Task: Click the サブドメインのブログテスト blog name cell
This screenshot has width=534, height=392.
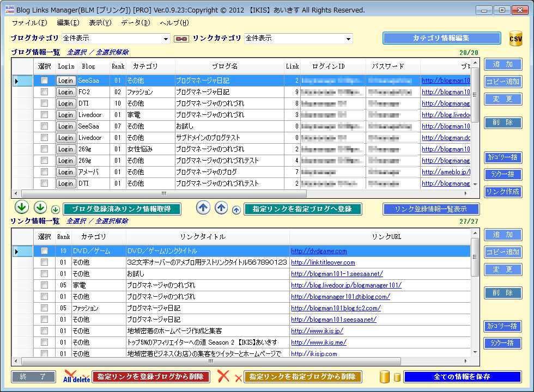Action: click(229, 137)
